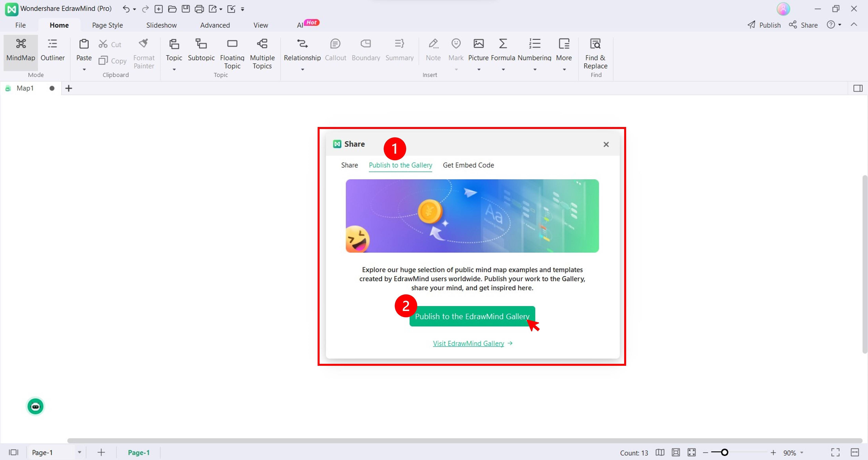
Task: Close the Share dialog
Action: [x=606, y=144]
